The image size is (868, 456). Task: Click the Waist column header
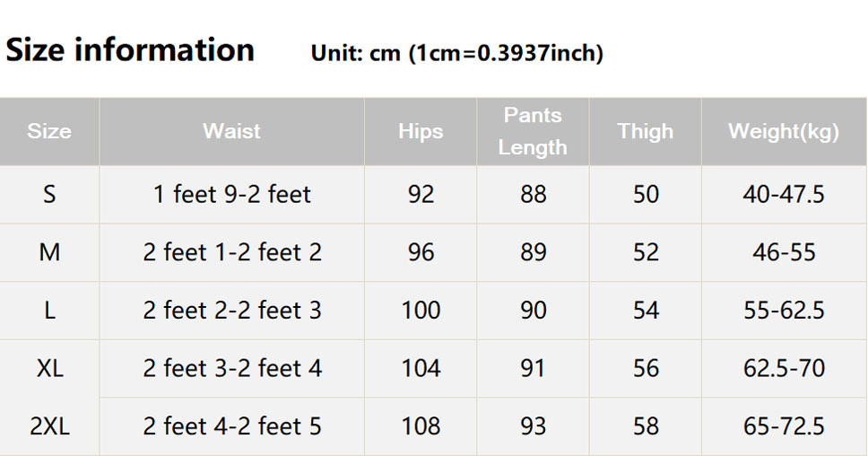(x=231, y=131)
